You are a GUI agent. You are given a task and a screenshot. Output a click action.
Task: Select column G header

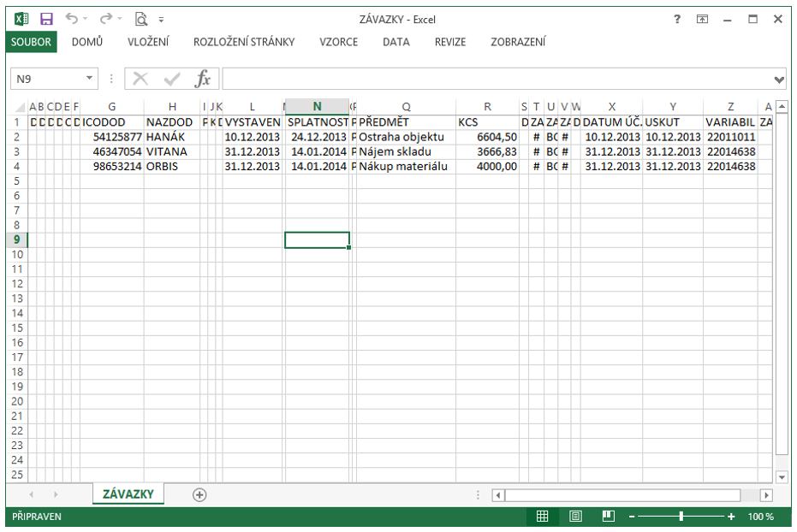click(x=112, y=107)
